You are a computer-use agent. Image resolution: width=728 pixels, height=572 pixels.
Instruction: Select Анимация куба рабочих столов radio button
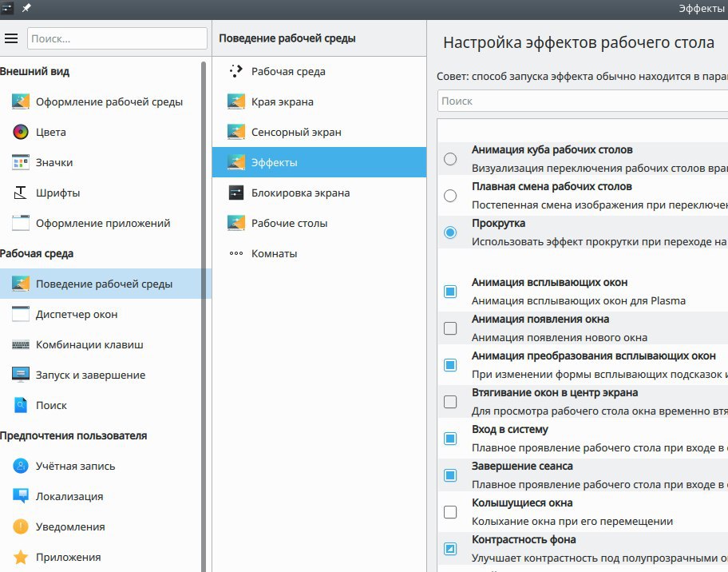[450, 159]
